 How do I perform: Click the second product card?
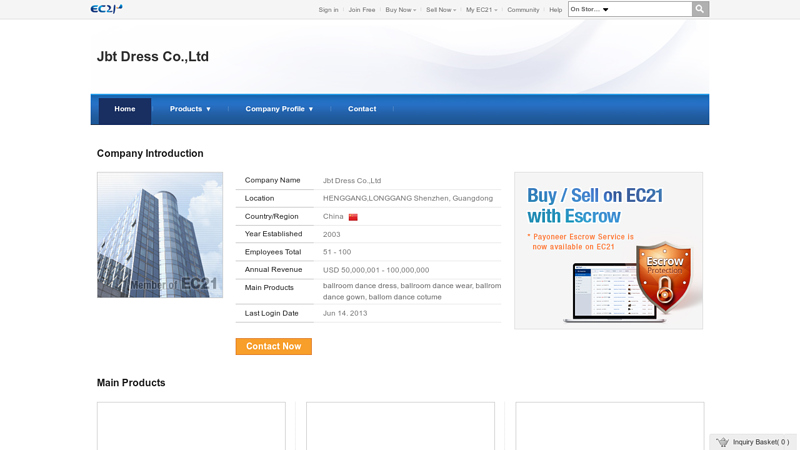tap(401, 426)
